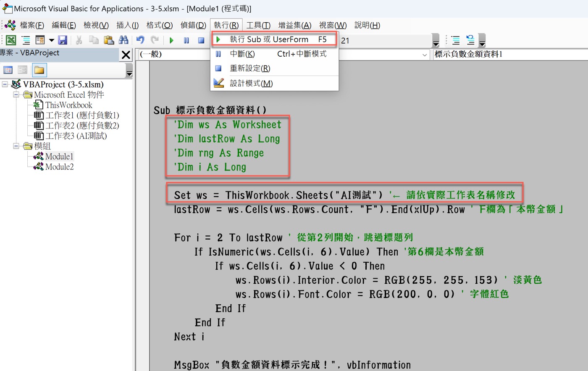Click the Undo arrow icon
588x371 pixels.
140,40
